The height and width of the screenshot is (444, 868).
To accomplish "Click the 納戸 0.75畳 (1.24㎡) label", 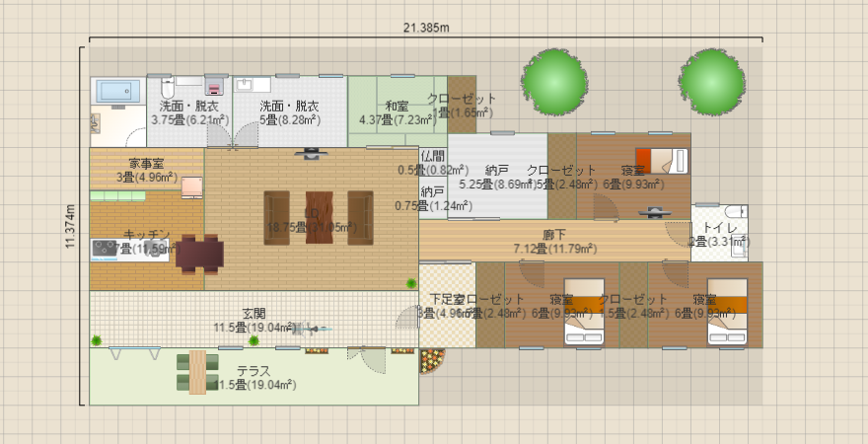I will (433, 199).
